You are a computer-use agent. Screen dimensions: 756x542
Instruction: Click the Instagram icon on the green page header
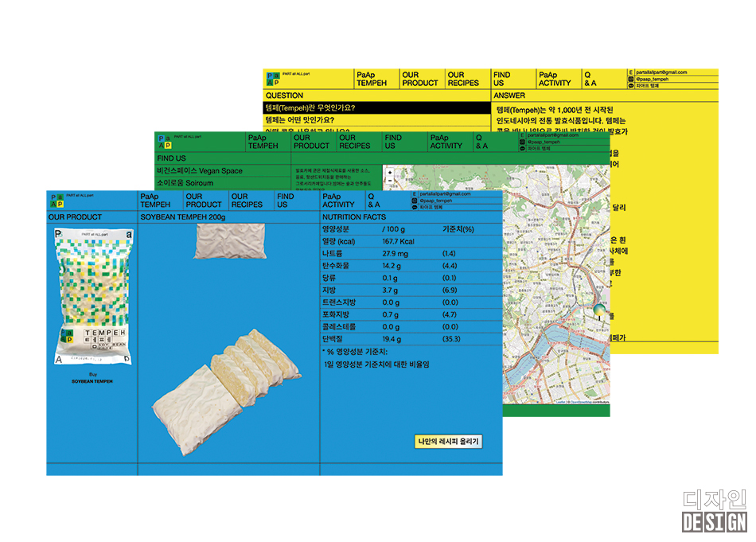[x=522, y=142]
